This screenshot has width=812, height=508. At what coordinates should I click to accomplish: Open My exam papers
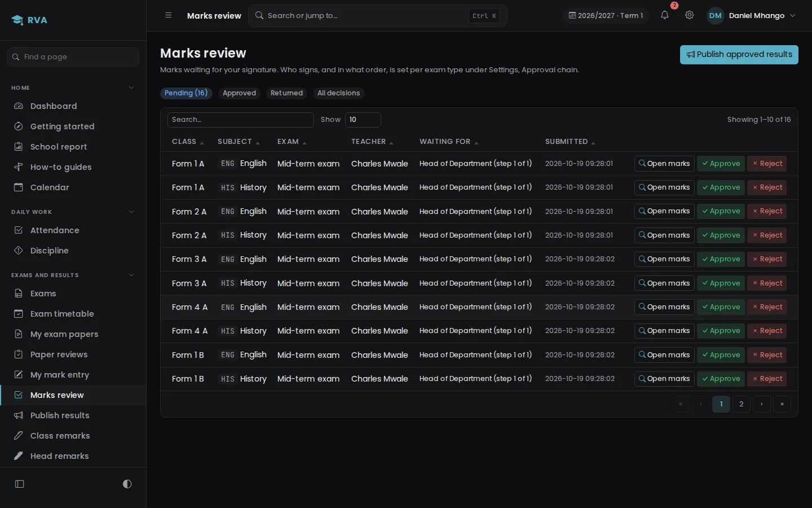pos(73,334)
